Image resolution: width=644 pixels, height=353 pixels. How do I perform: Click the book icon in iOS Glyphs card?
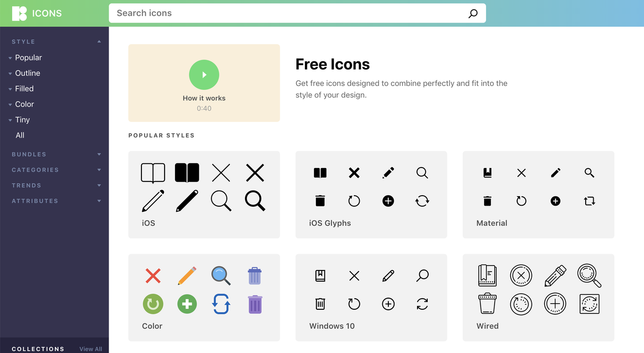[320, 173]
